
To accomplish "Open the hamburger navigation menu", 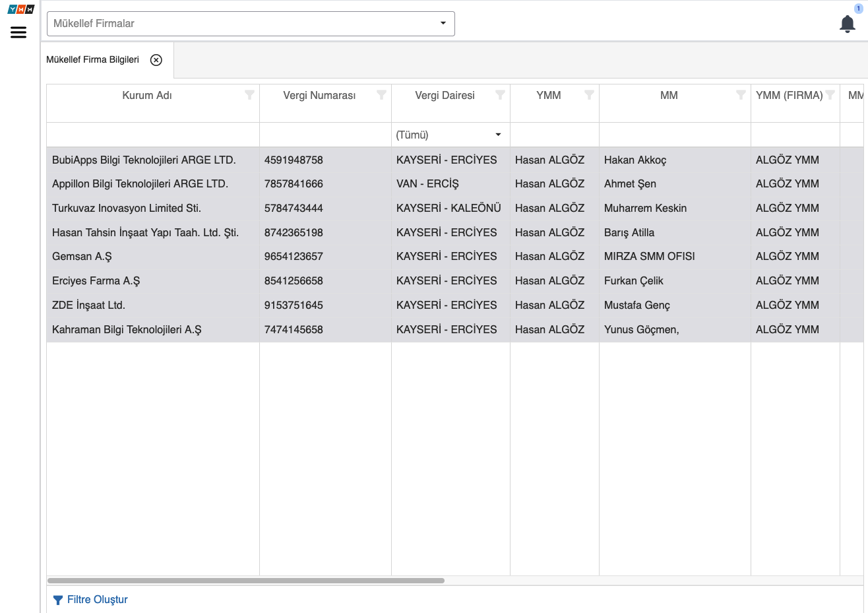I will [x=18, y=32].
